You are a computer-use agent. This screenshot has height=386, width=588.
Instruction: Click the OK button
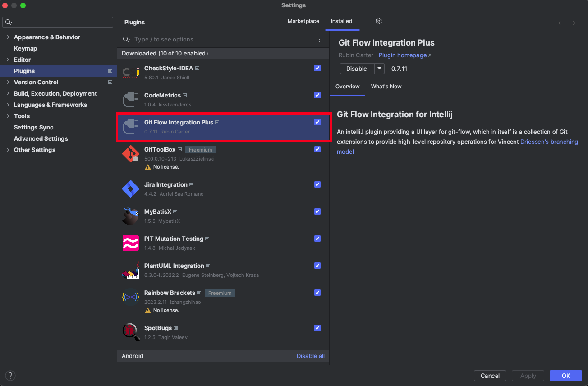click(566, 376)
